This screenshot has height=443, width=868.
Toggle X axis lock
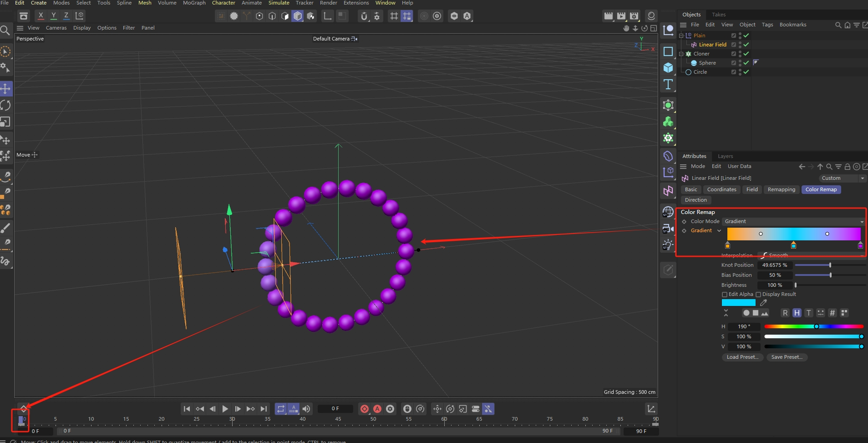point(41,16)
